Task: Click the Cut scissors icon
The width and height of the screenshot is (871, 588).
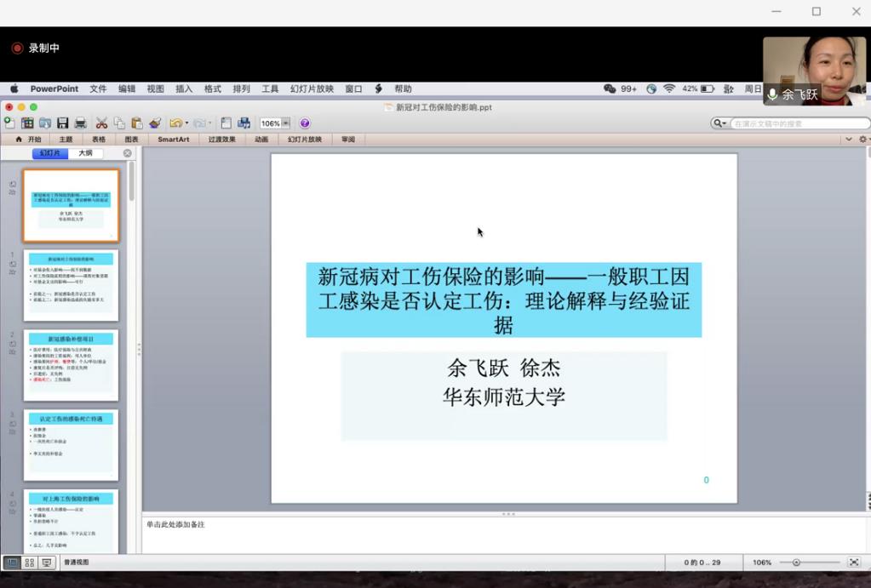Action: click(x=101, y=123)
